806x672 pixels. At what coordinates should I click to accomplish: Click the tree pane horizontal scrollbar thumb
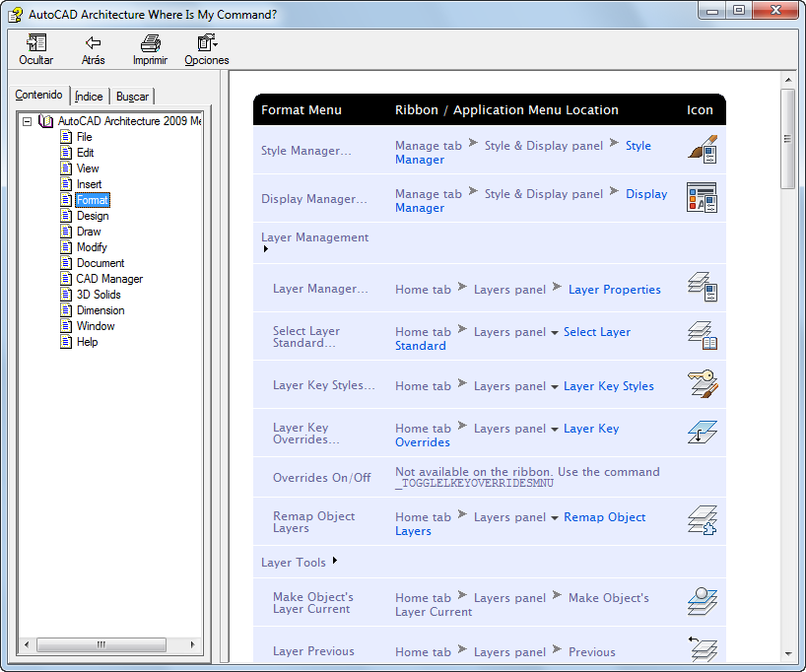[101, 644]
